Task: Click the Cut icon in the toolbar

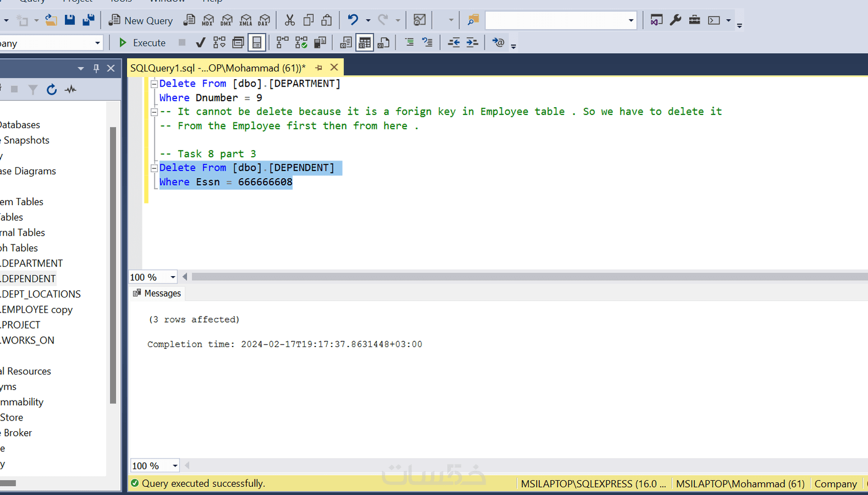Action: click(290, 20)
